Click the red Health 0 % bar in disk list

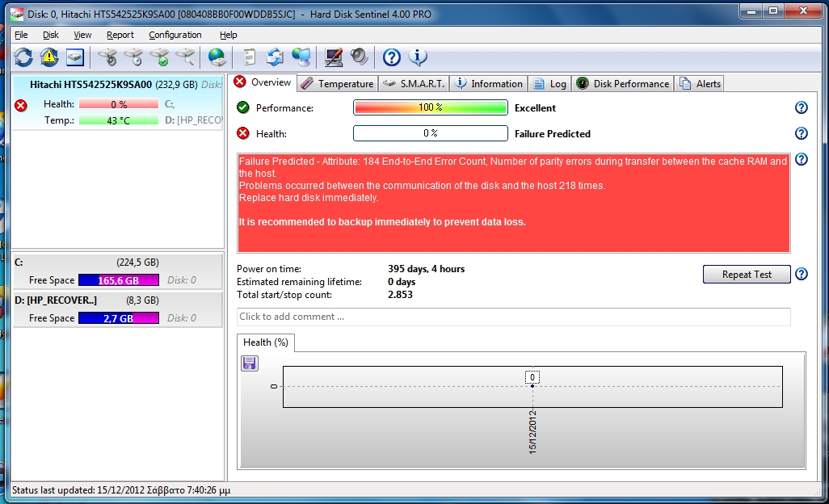click(119, 104)
